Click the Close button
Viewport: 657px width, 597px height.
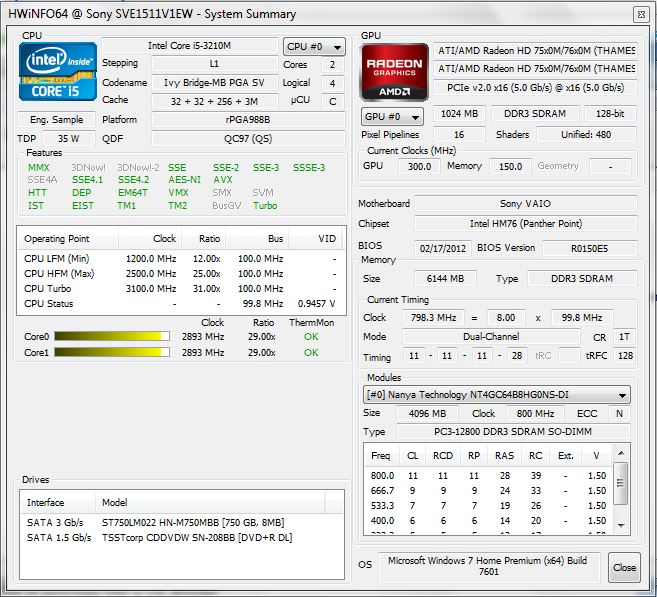coord(624,567)
